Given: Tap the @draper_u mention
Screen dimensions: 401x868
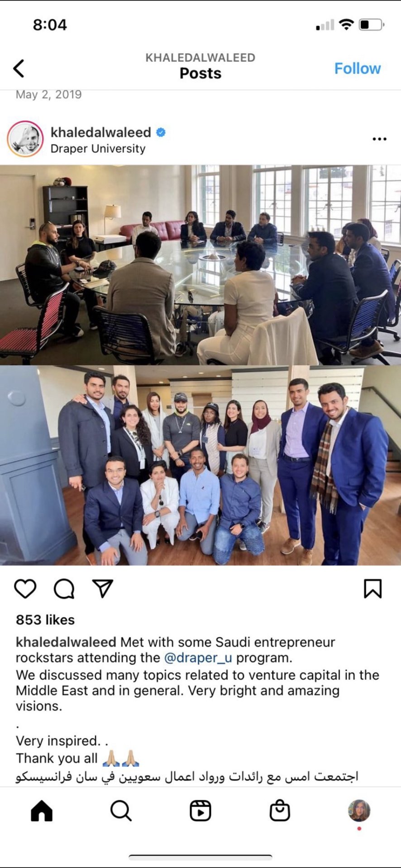Looking at the screenshot, I should coord(198,657).
